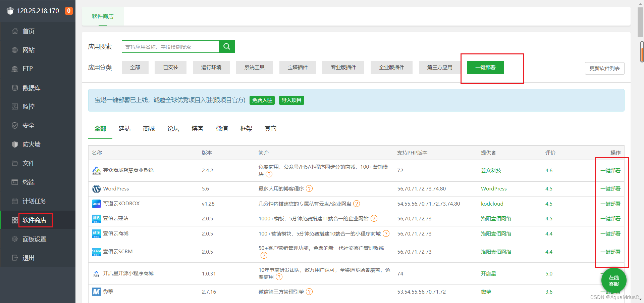Click the 全部 app category button
The width and height of the screenshot is (644, 303).
[135, 68]
